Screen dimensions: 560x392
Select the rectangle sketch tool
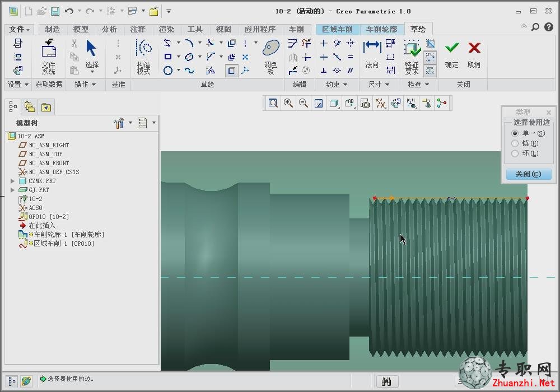pos(168,57)
